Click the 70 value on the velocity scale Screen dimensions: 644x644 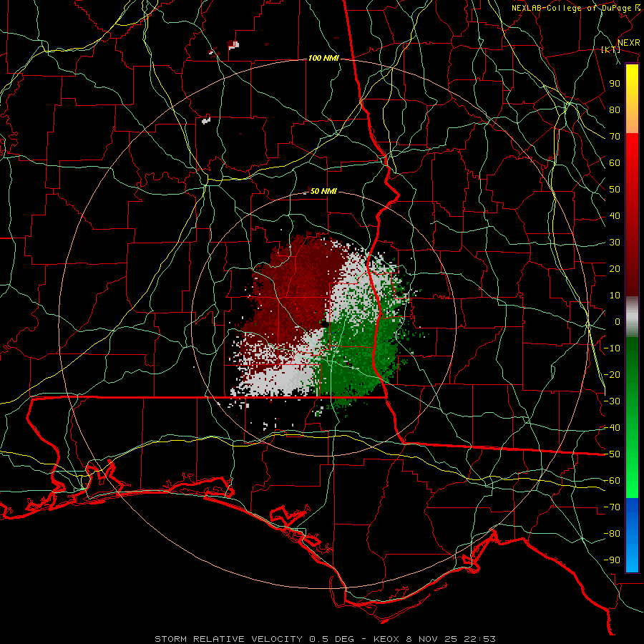click(615, 137)
